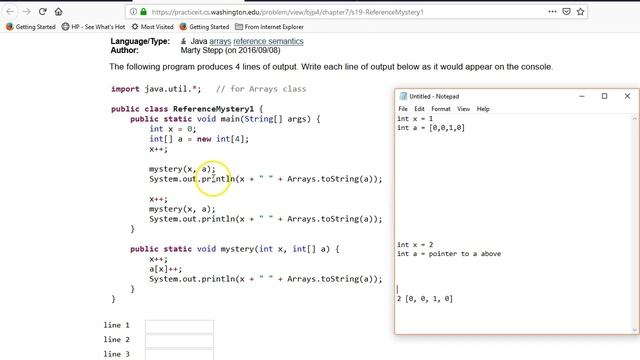
Task: Close the Notepad window
Action: tap(627, 96)
